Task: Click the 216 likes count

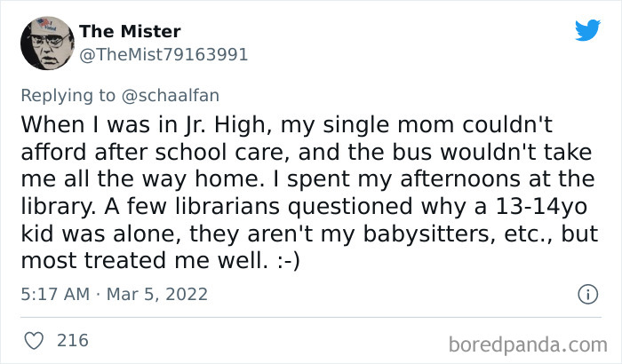Action: click(71, 339)
